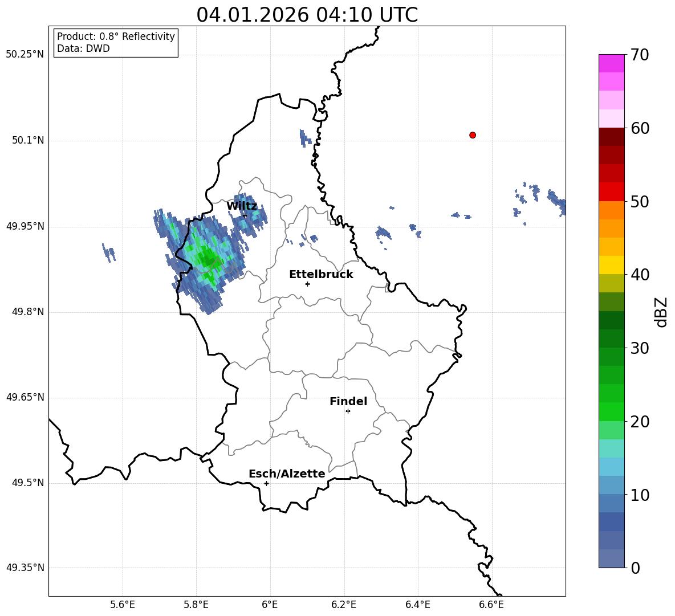675x616 pixels.
Task: Click the dBZ colorbar label
Action: [662, 312]
